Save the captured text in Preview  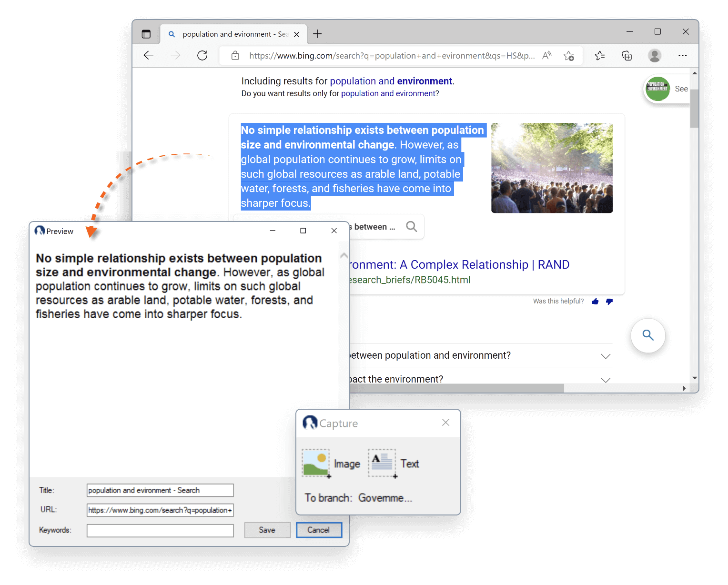point(267,530)
